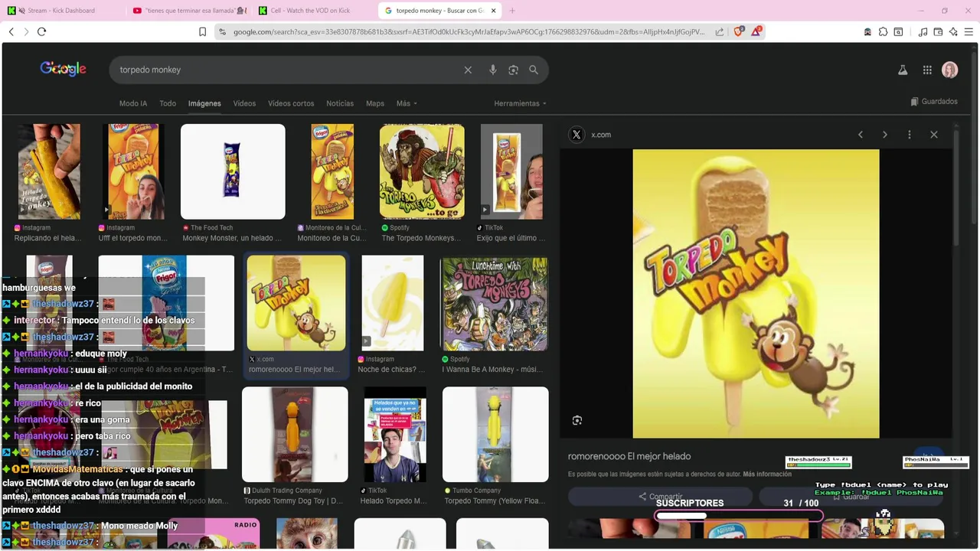Click the site info icon in the address bar
Viewport: 980px width, 551px height.
click(222, 31)
